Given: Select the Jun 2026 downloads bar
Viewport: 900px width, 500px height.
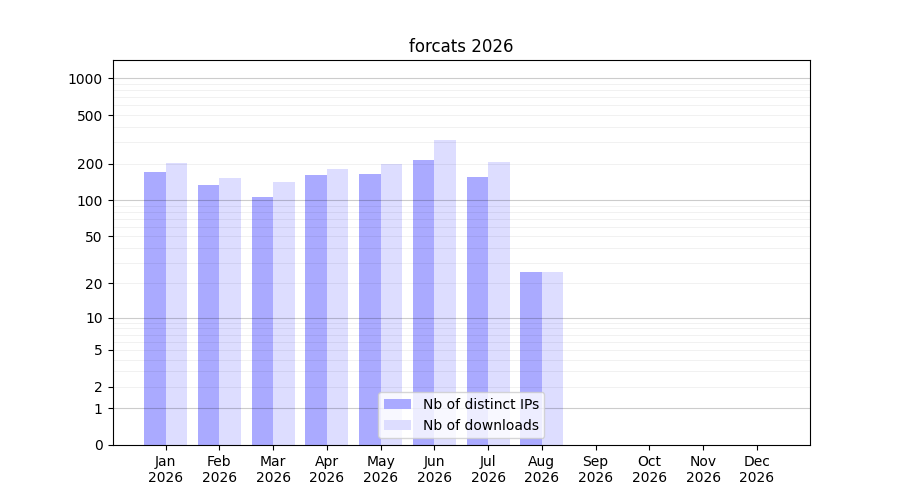Looking at the screenshot, I should 445,293.
